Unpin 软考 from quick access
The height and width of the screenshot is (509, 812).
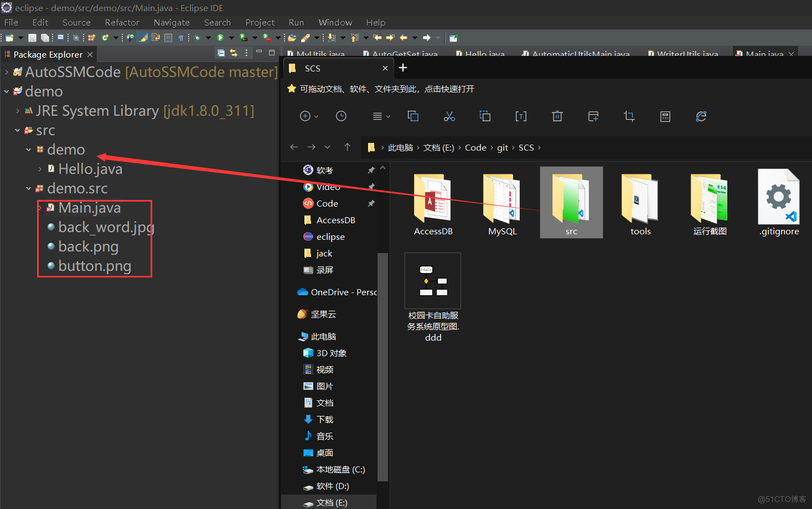click(371, 170)
